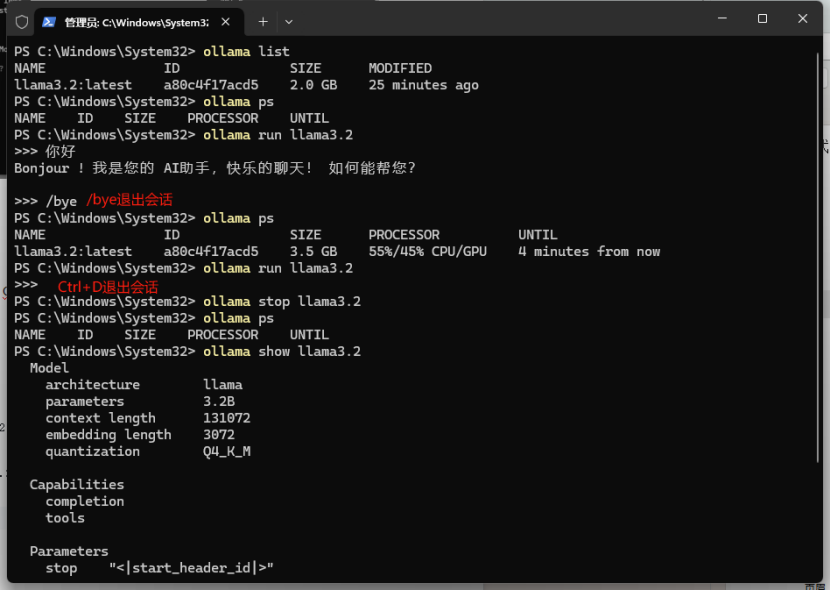This screenshot has height=590, width=830.
Task: Click the maximize icon on the title bar
Action: [762, 19]
